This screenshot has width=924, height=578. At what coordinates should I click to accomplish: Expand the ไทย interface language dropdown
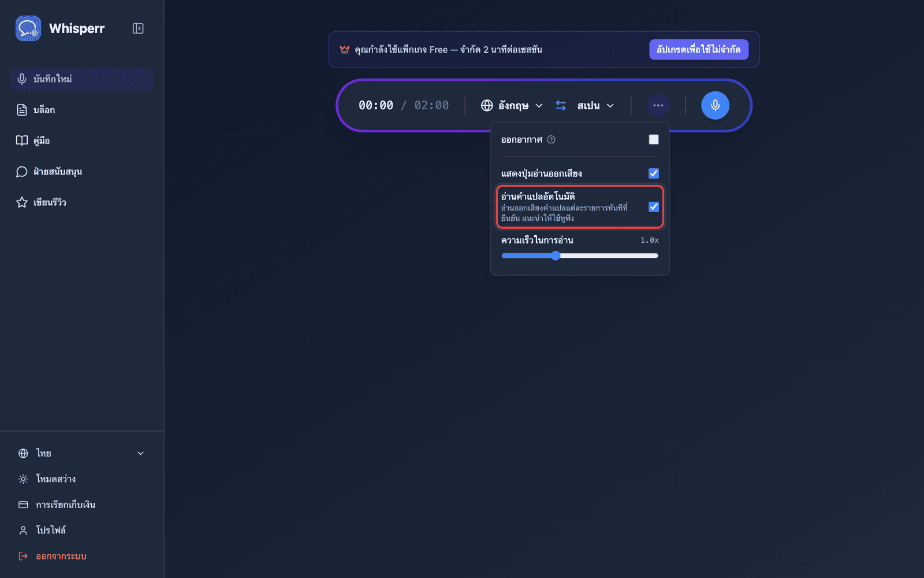tap(81, 453)
